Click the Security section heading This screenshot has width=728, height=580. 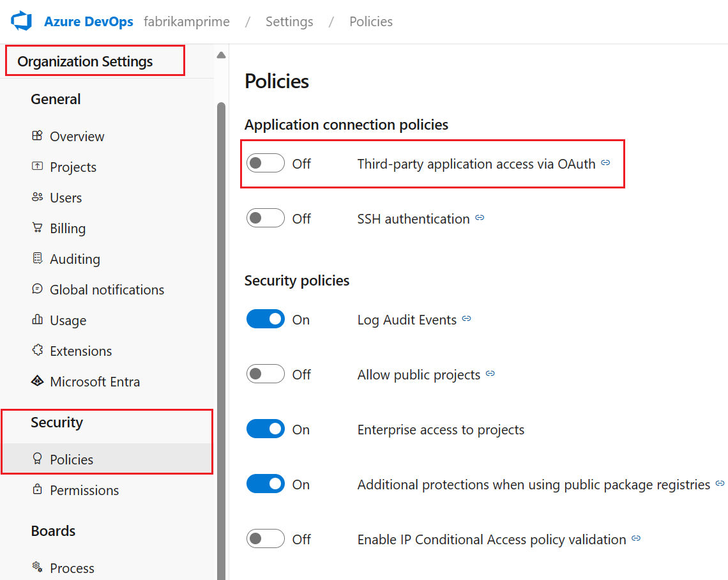[57, 422]
